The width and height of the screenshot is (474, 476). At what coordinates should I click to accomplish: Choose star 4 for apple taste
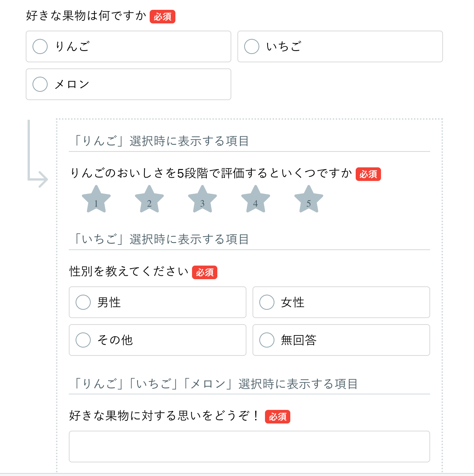pos(256,200)
